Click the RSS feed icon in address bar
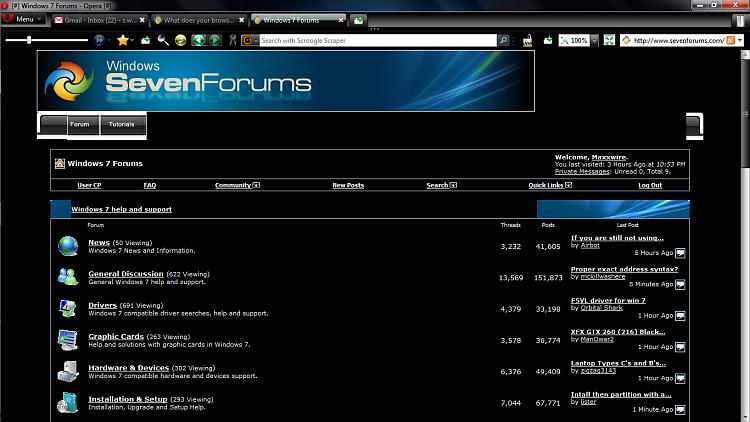Image resolution: width=750 pixels, height=422 pixels. [x=730, y=41]
